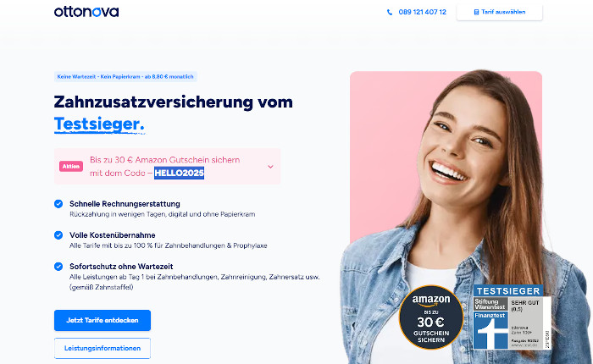
Task: Click the Tarif auswählen button
Action: (499, 12)
